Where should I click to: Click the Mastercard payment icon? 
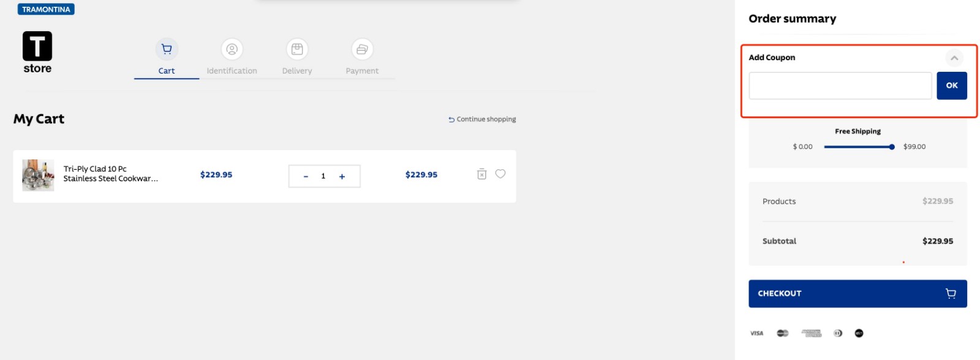point(783,333)
